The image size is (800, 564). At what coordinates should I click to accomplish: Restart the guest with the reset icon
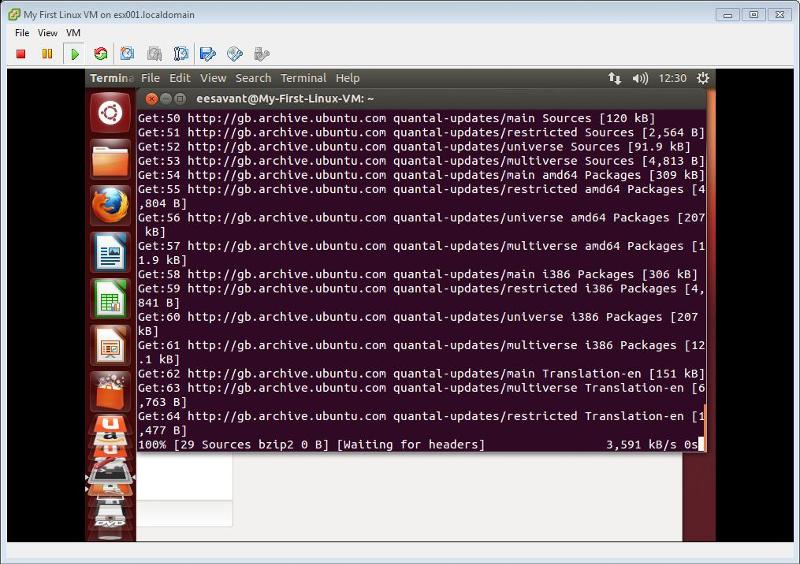(x=101, y=54)
